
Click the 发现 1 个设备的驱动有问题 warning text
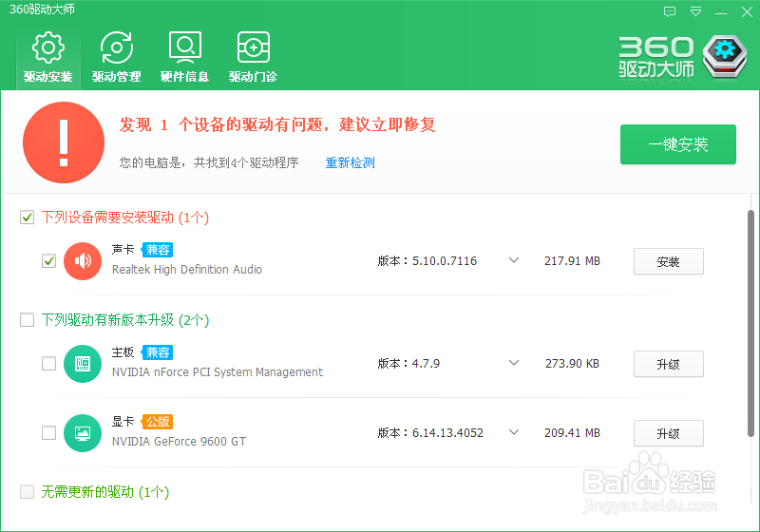277,125
